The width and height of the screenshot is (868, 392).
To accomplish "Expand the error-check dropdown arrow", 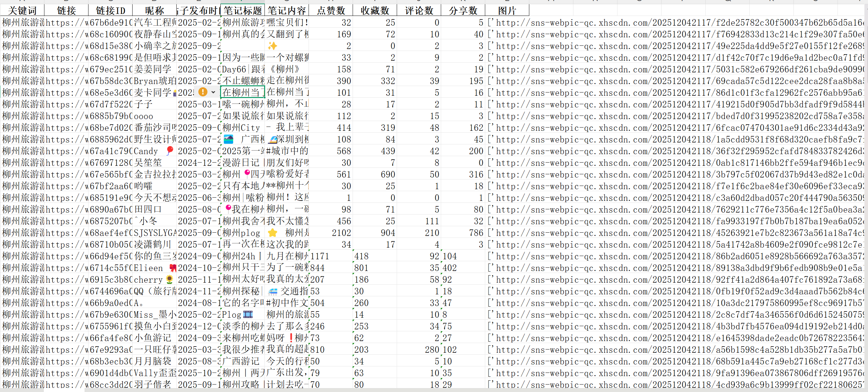I will [x=213, y=92].
